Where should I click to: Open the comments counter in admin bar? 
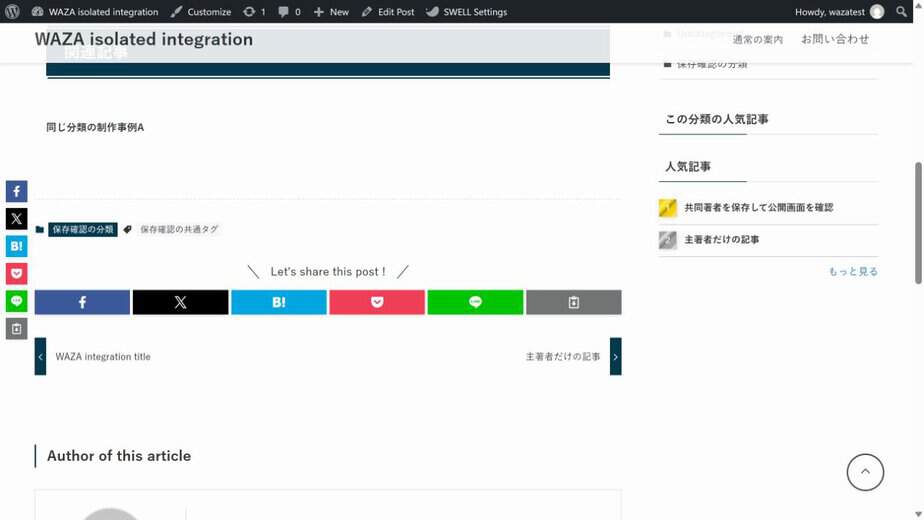[289, 11]
